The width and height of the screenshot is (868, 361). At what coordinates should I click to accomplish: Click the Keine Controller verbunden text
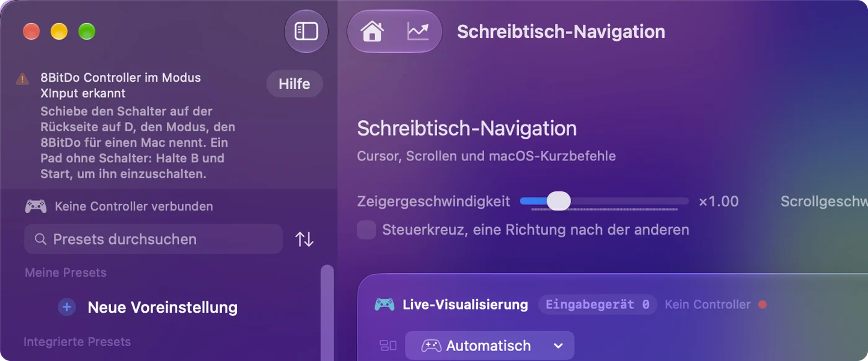(134, 206)
